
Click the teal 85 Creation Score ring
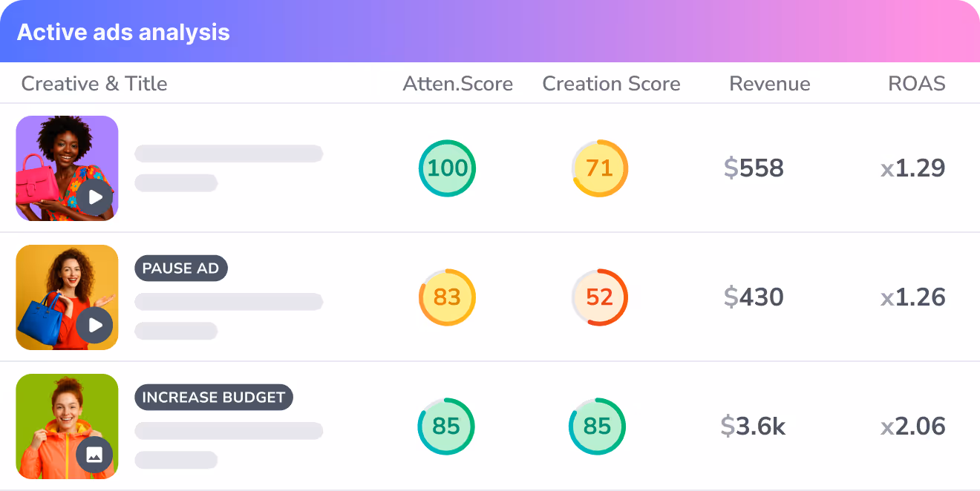click(x=597, y=426)
